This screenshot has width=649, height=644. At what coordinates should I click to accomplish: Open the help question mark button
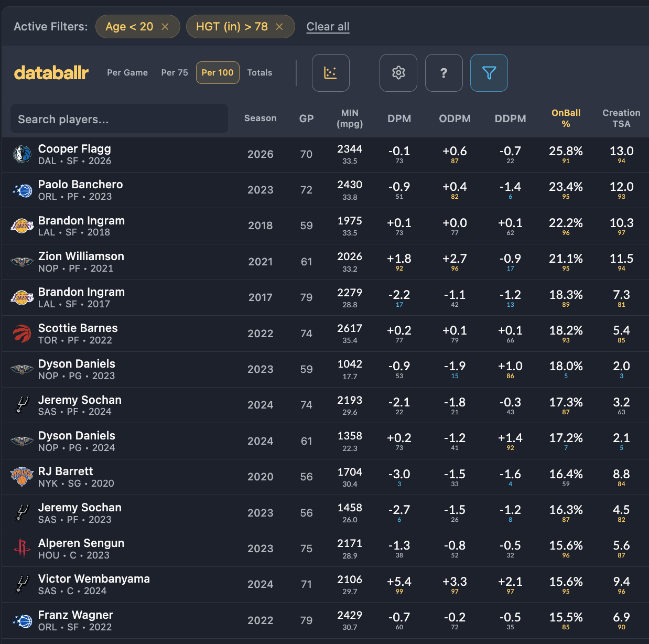[444, 73]
